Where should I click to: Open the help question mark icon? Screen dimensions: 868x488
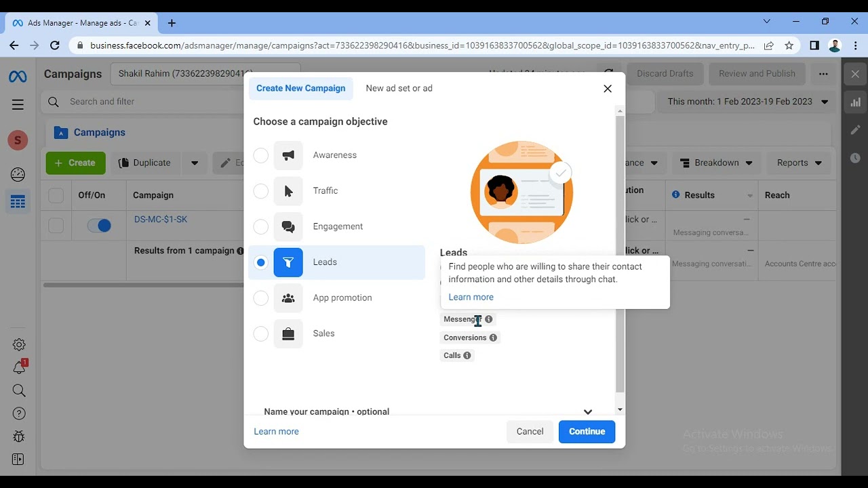[19, 413]
